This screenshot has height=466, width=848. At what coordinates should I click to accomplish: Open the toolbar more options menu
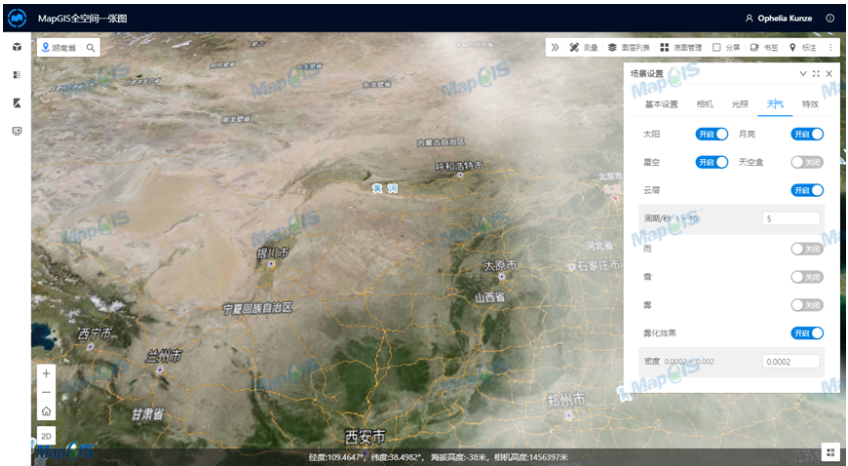point(831,48)
